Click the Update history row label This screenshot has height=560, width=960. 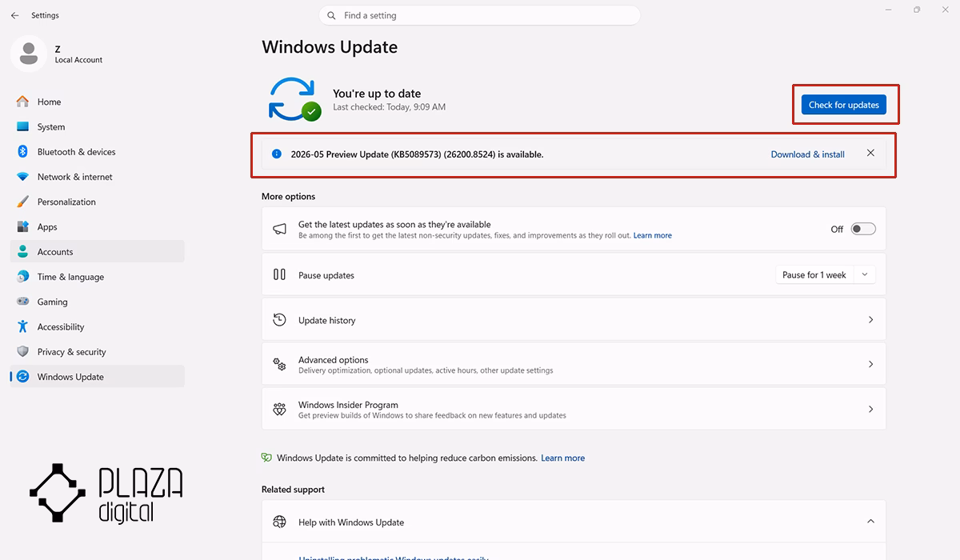click(x=326, y=320)
